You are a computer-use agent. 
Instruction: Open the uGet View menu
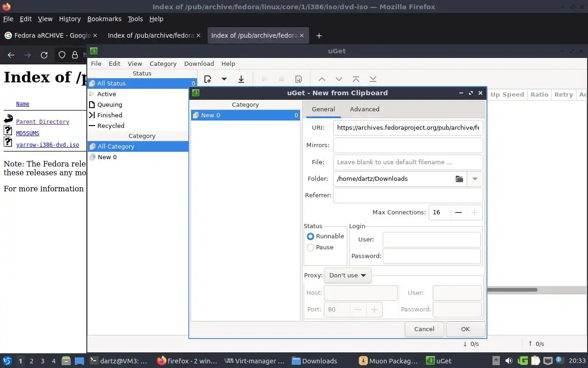[135, 63]
